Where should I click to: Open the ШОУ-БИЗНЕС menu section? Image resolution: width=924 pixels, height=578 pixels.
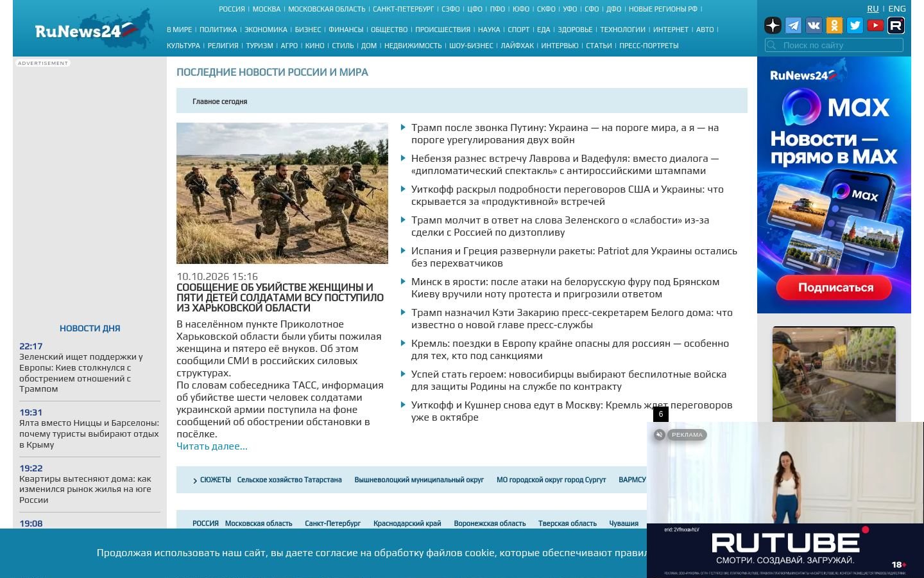pyautogui.click(x=471, y=46)
